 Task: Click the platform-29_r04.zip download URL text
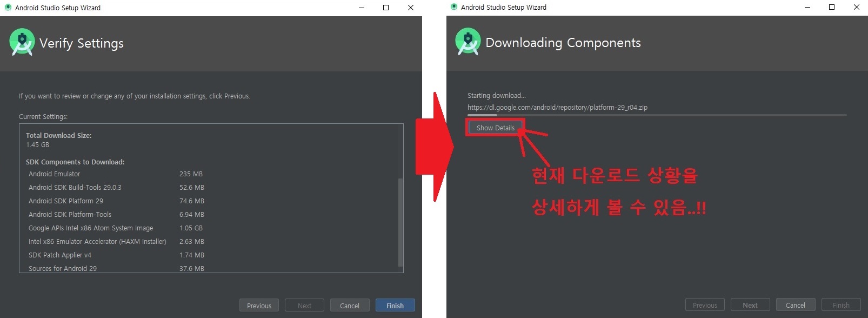click(x=557, y=108)
